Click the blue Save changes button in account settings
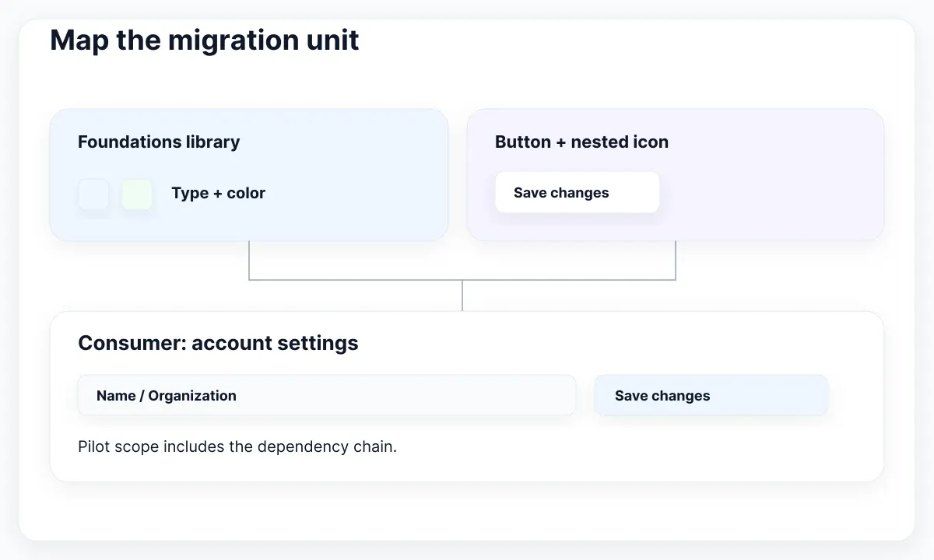The image size is (934, 560). [x=711, y=396]
